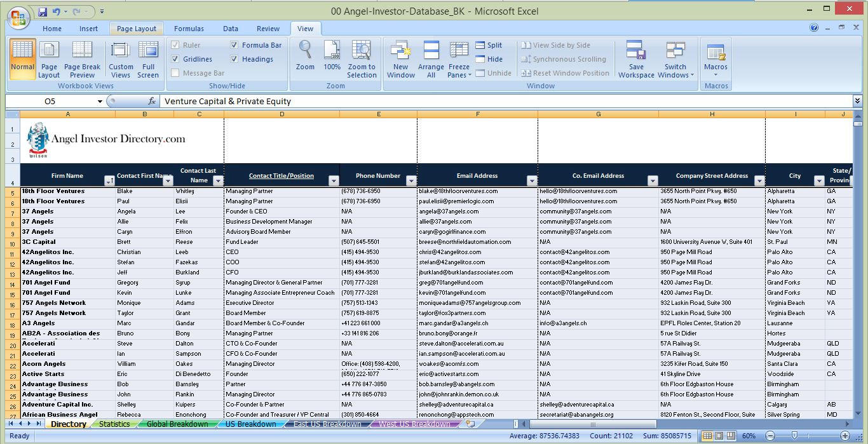This screenshot has height=444, width=868.
Task: Click the Split button
Action: pos(489,45)
